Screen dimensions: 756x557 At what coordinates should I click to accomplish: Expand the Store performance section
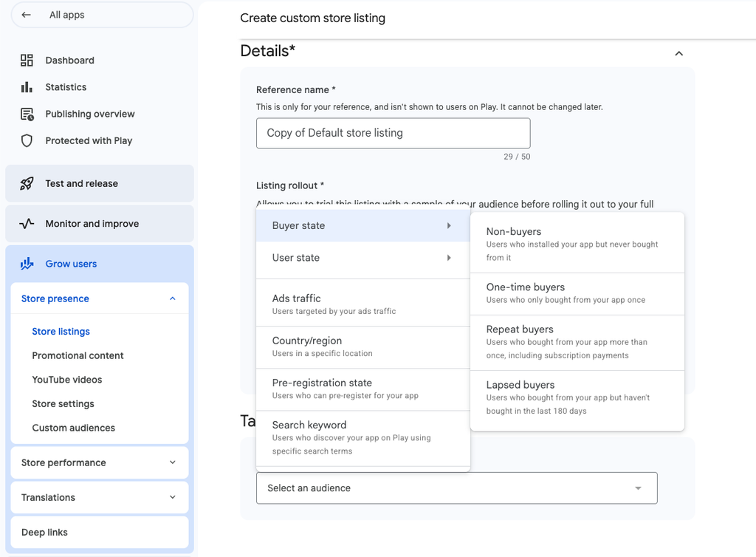(100, 463)
